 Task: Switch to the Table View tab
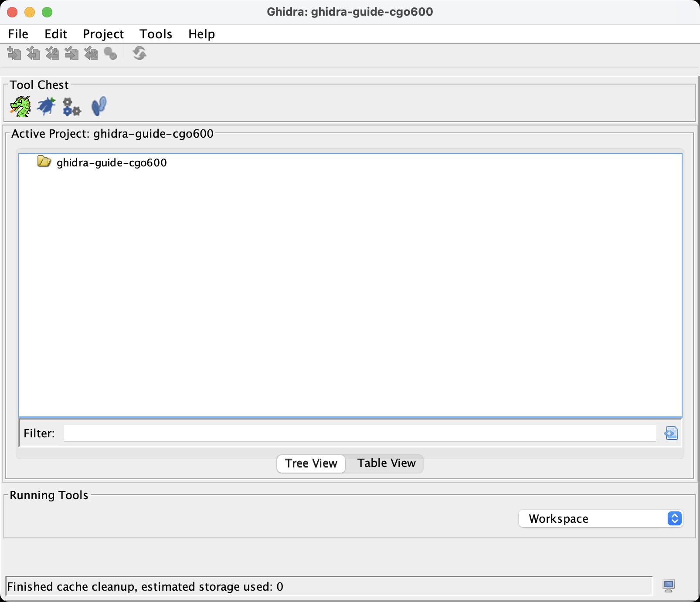[386, 463]
